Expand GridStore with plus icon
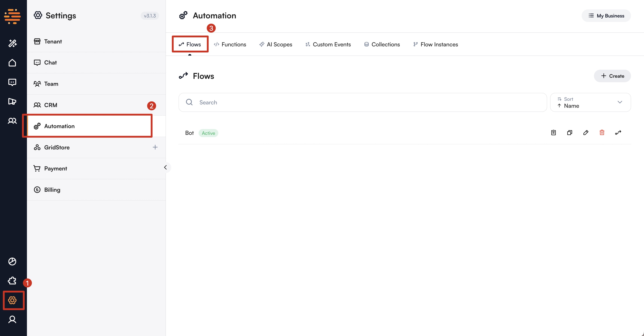Screen dimensions: 644x336 [x=155, y=147]
